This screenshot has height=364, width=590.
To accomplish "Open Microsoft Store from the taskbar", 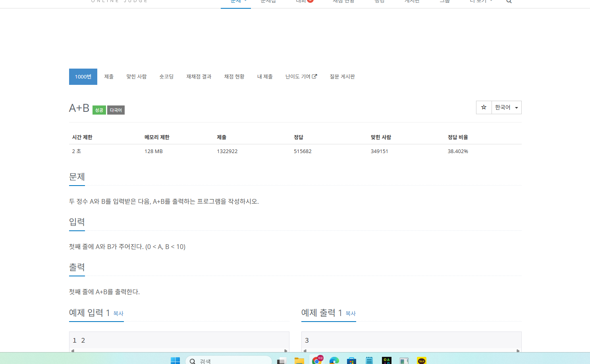I will pyautogui.click(x=351, y=360).
